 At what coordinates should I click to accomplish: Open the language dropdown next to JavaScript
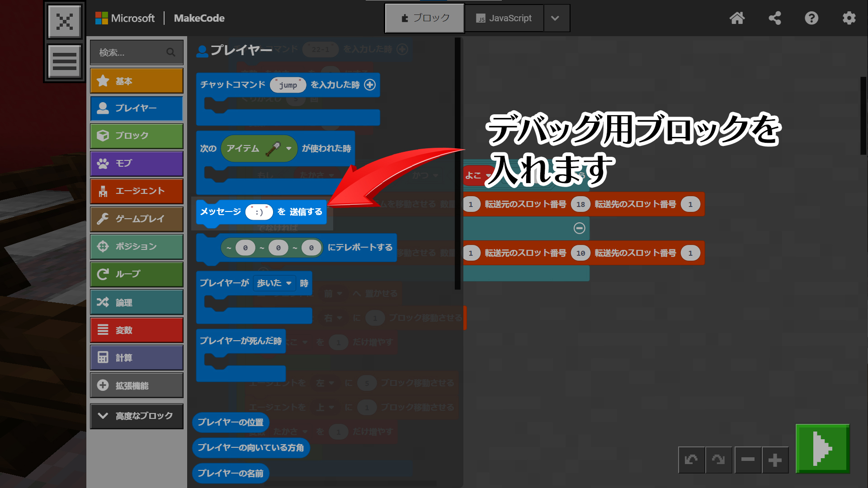[x=556, y=18]
